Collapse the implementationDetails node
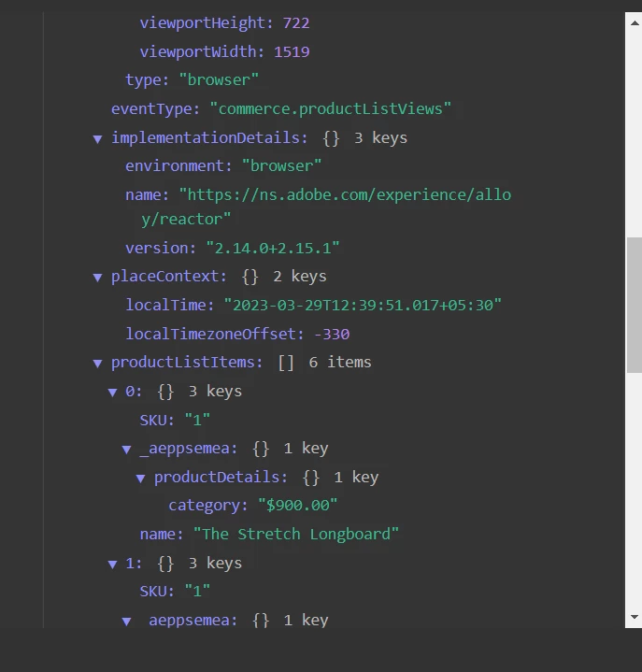 tap(98, 139)
